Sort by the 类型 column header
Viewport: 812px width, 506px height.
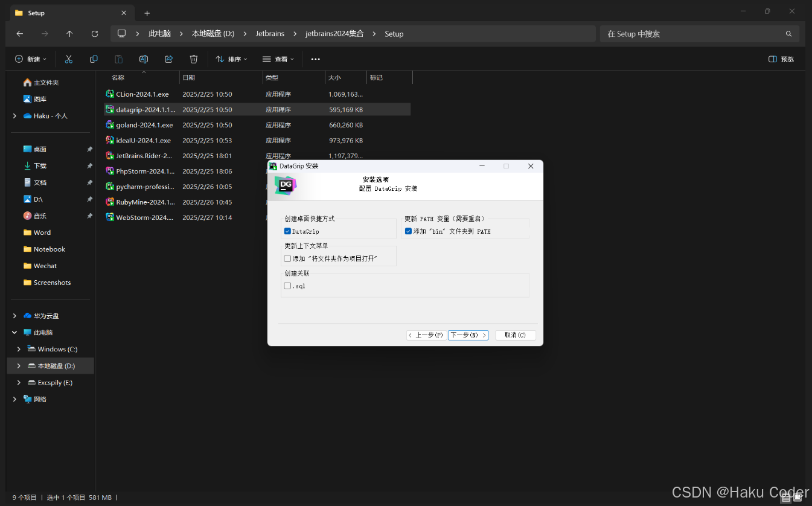(272, 77)
